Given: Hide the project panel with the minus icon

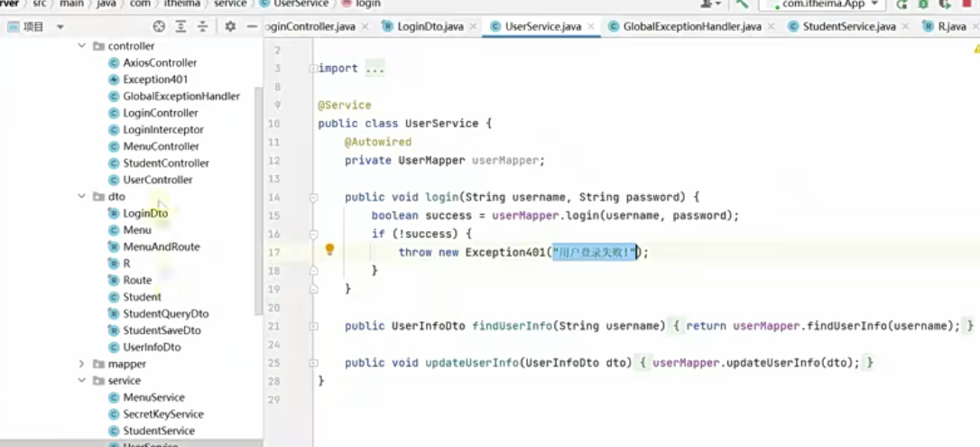Looking at the screenshot, I should point(252,26).
